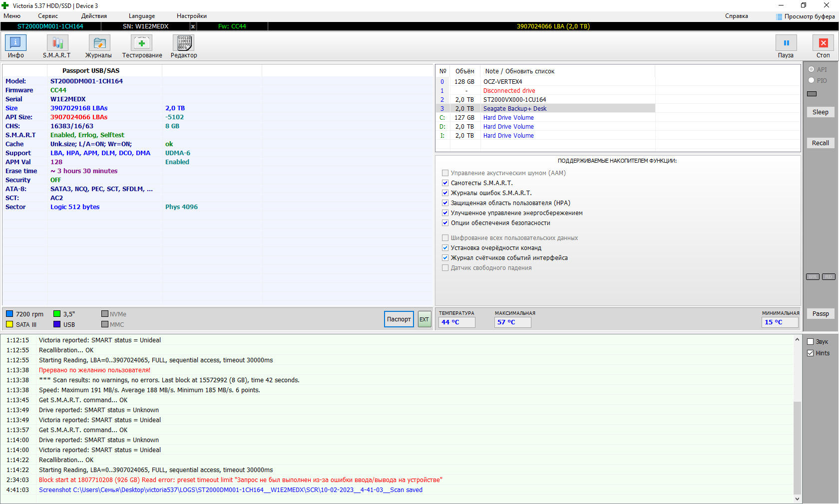839x504 pixels.
Task: Click the Просмотр буфера icon
Action: pyautogui.click(x=779, y=16)
